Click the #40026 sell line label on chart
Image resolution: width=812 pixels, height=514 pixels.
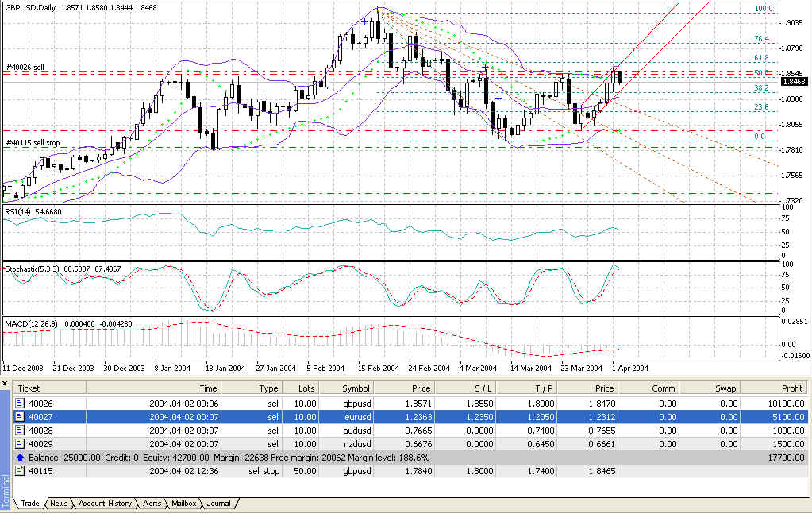(x=25, y=68)
